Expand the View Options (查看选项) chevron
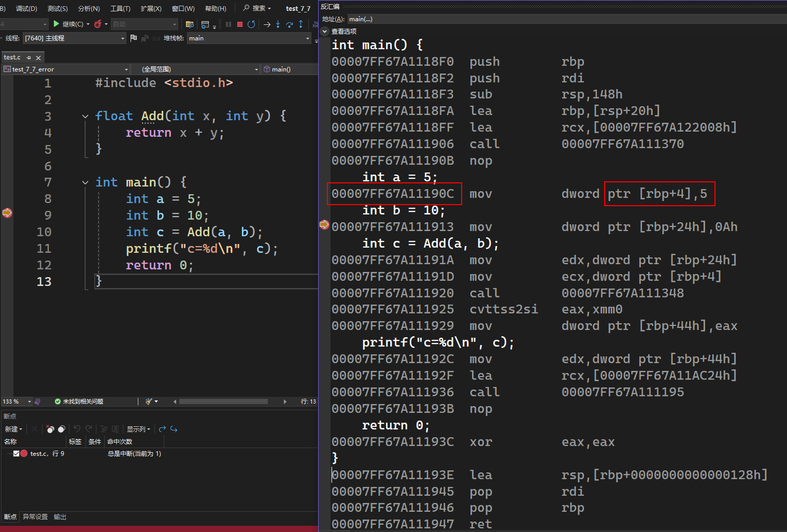The image size is (787, 532). tap(325, 31)
